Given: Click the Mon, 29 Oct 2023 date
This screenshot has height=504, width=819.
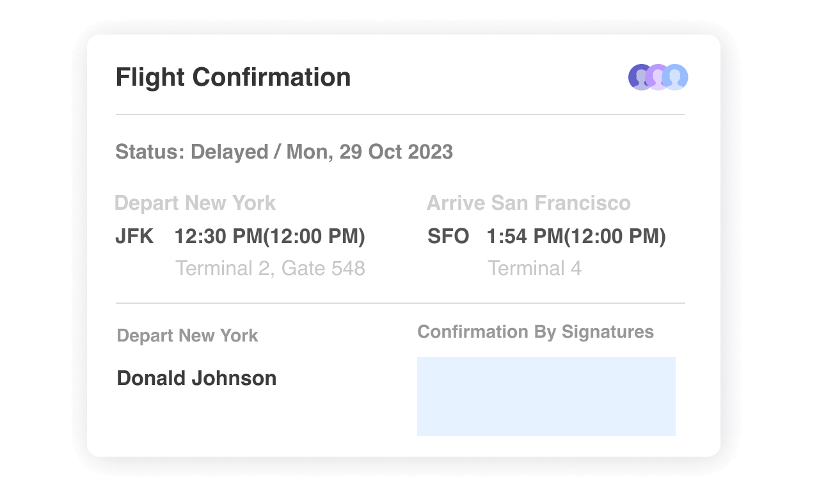Looking at the screenshot, I should [x=370, y=152].
